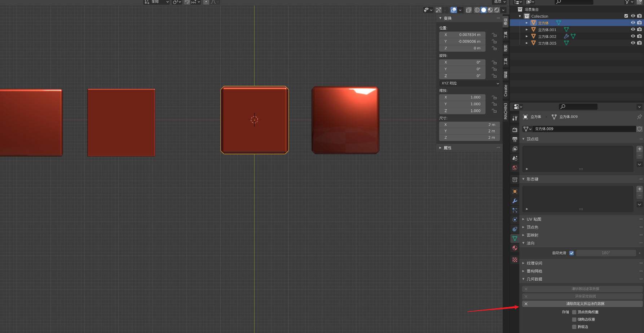The width and height of the screenshot is (644, 333).
Task: Click mesh data icon beside 立方体.001
Action: click(x=566, y=30)
